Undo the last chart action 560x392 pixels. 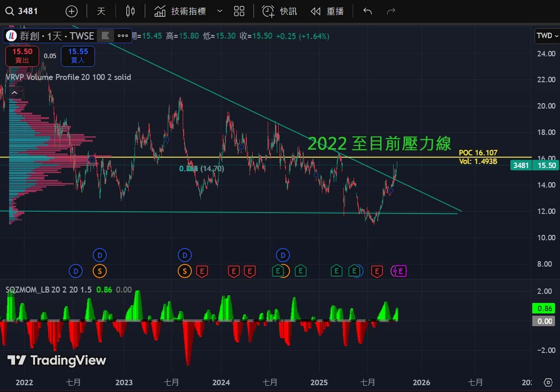point(368,11)
